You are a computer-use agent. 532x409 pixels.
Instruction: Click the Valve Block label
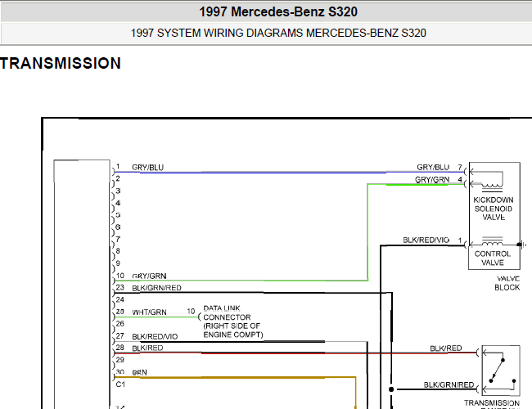click(507, 283)
